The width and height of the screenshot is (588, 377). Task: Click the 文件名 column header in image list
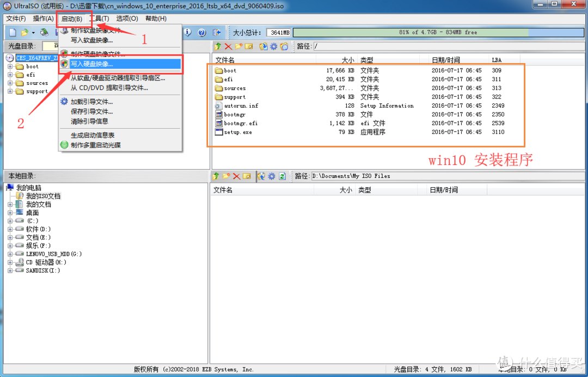tap(265, 60)
